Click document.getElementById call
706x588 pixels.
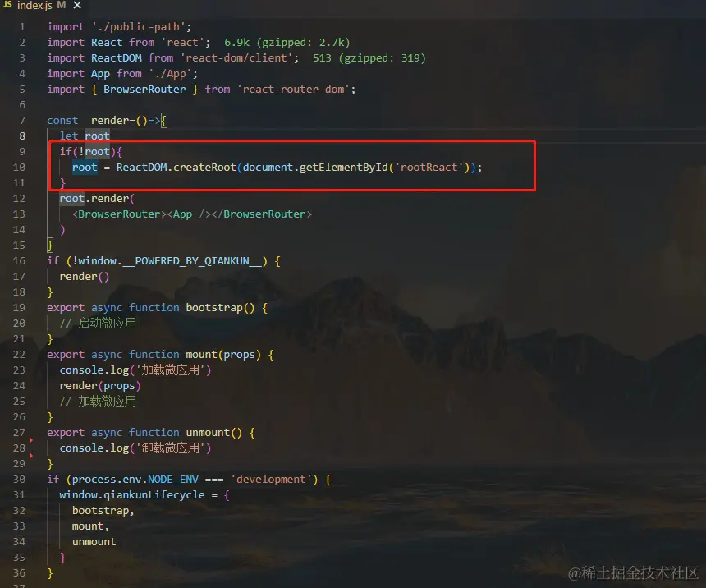tap(315, 168)
